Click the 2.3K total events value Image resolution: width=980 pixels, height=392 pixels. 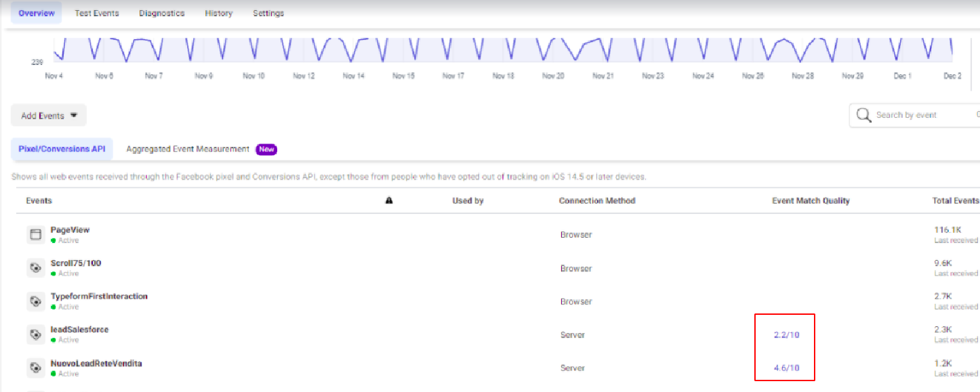tap(943, 330)
